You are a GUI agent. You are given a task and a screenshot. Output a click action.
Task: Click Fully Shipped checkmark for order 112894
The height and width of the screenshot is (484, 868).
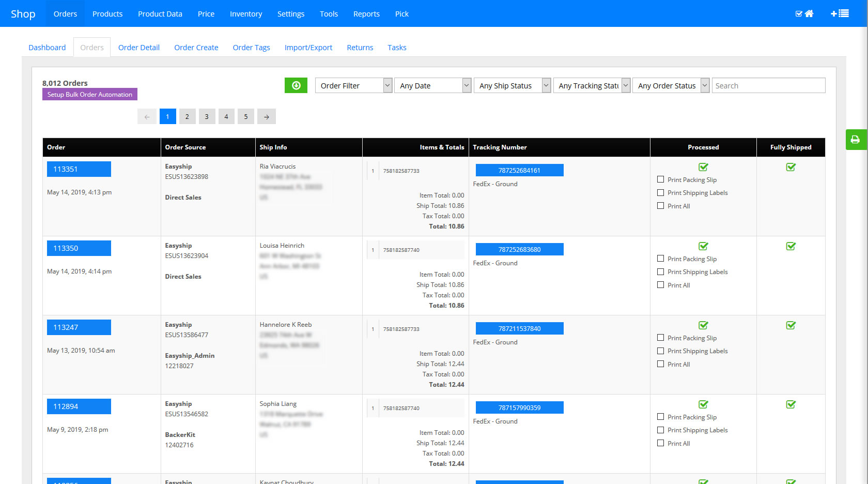point(791,404)
